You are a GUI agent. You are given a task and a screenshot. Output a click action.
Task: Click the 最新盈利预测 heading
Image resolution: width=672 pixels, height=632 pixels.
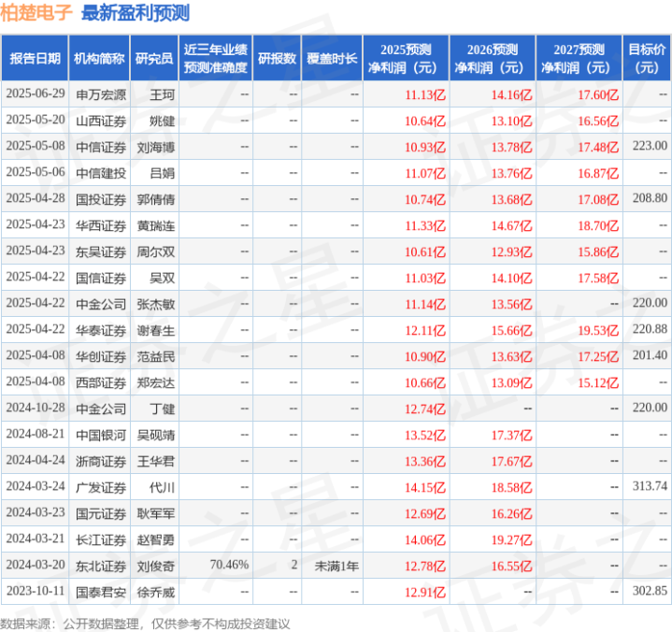point(136,13)
